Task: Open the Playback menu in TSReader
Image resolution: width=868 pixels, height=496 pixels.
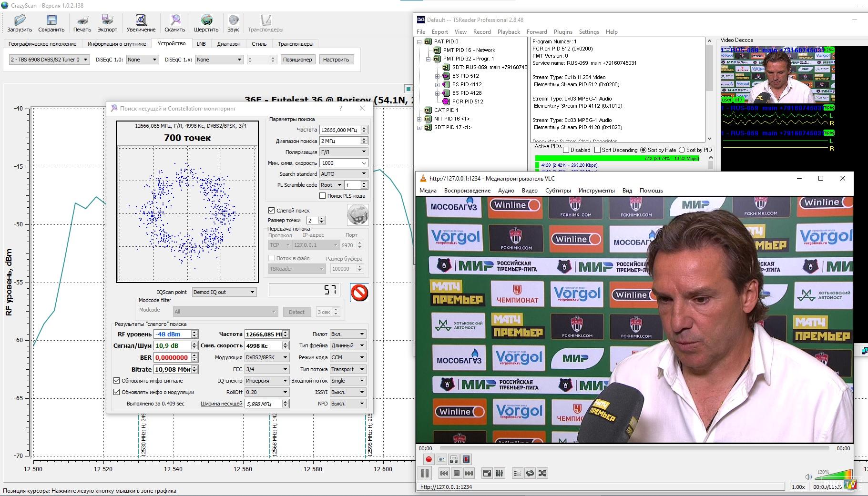Action: [509, 32]
